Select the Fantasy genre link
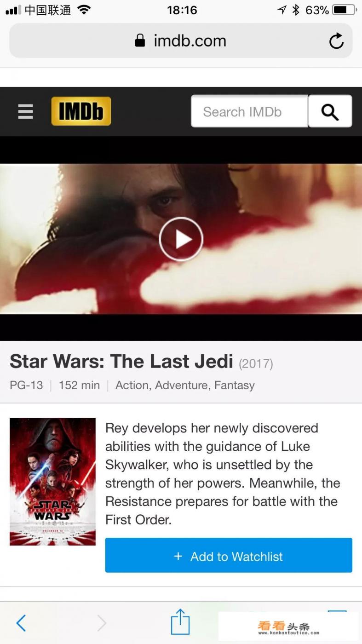Image resolution: width=362 pixels, height=644 pixels. tap(235, 385)
